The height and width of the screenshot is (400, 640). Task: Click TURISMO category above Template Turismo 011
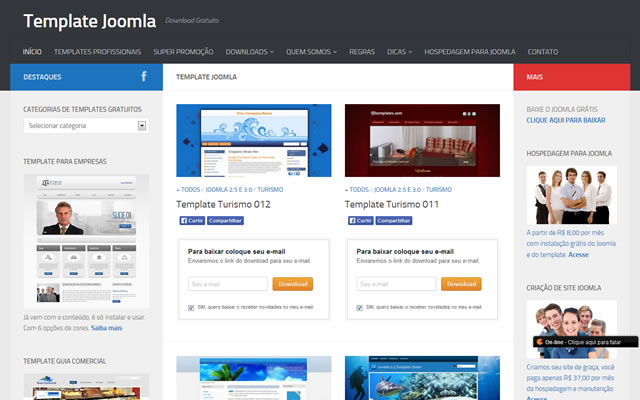click(439, 189)
